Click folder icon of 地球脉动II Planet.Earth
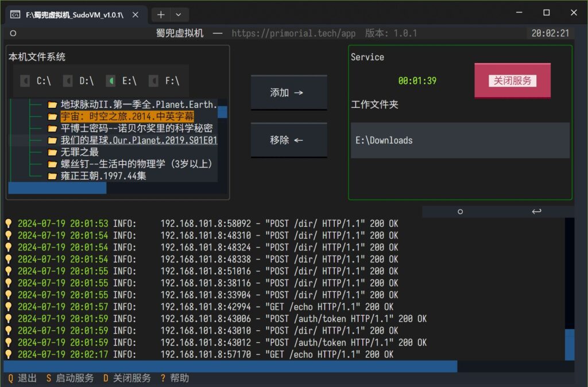This screenshot has width=588, height=387. click(52, 105)
